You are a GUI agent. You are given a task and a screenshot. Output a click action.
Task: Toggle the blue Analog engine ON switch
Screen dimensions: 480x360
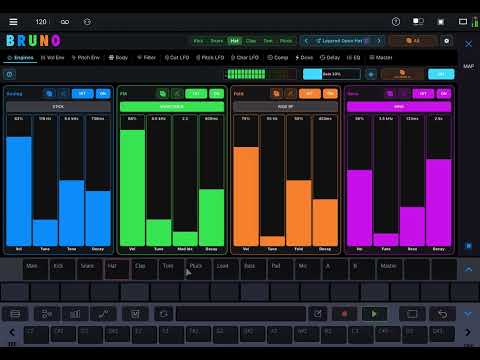point(103,94)
